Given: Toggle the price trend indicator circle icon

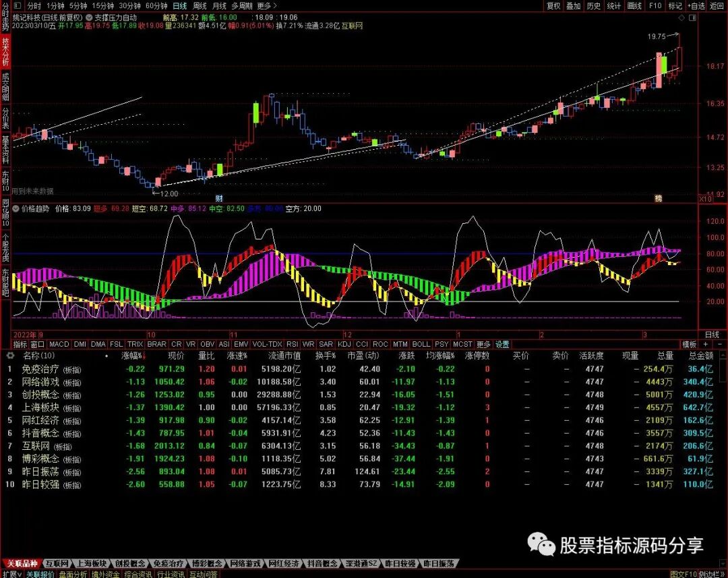Looking at the screenshot, I should coord(16,209).
